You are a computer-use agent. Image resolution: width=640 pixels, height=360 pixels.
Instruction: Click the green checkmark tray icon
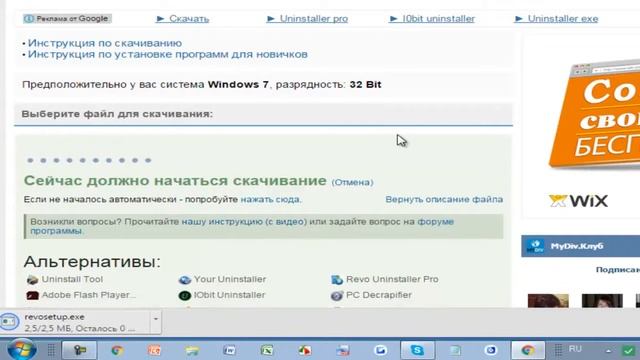tap(629, 350)
